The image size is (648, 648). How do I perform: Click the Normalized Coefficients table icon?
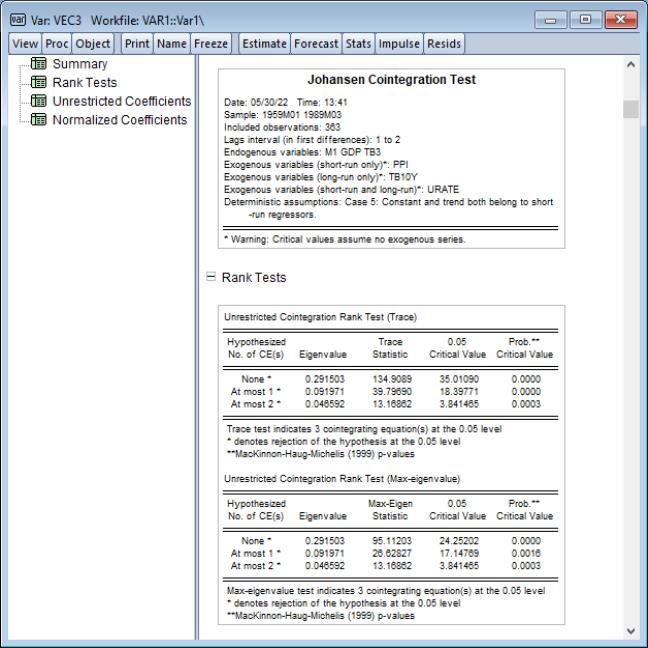[x=41, y=120]
